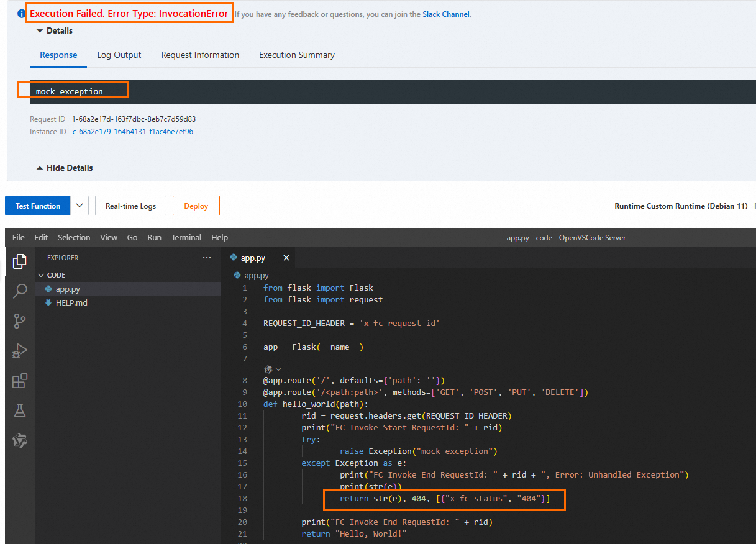756x544 pixels.
Task: Close the app.py editor tab
Action: [286, 258]
